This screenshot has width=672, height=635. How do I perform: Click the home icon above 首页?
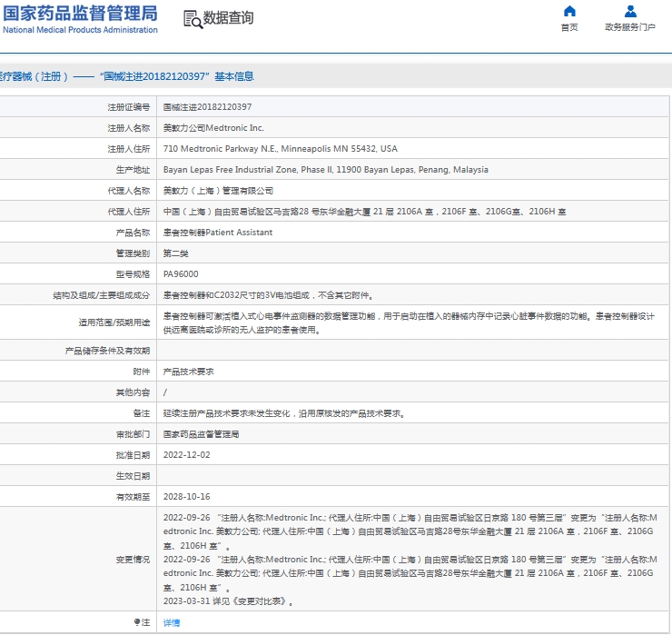point(569,11)
